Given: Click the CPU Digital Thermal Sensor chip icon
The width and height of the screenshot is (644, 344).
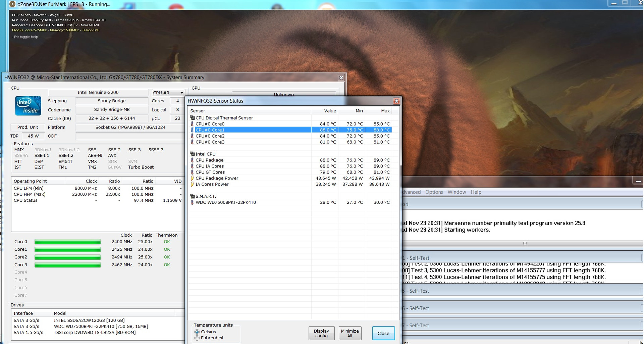Looking at the screenshot, I should coord(192,118).
